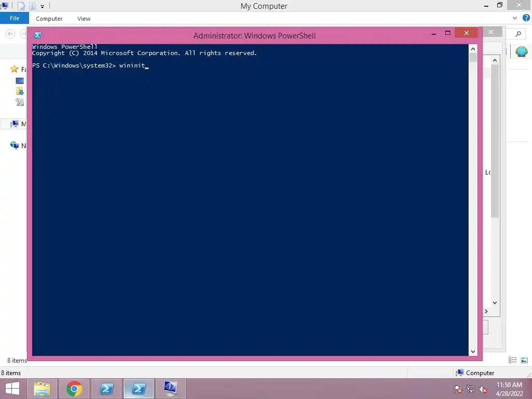
Task: Go back using Explorer back arrow
Action: click(x=10, y=34)
